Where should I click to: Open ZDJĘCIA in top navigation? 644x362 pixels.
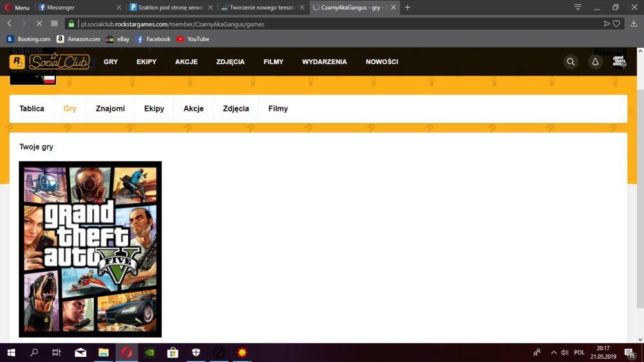231,62
